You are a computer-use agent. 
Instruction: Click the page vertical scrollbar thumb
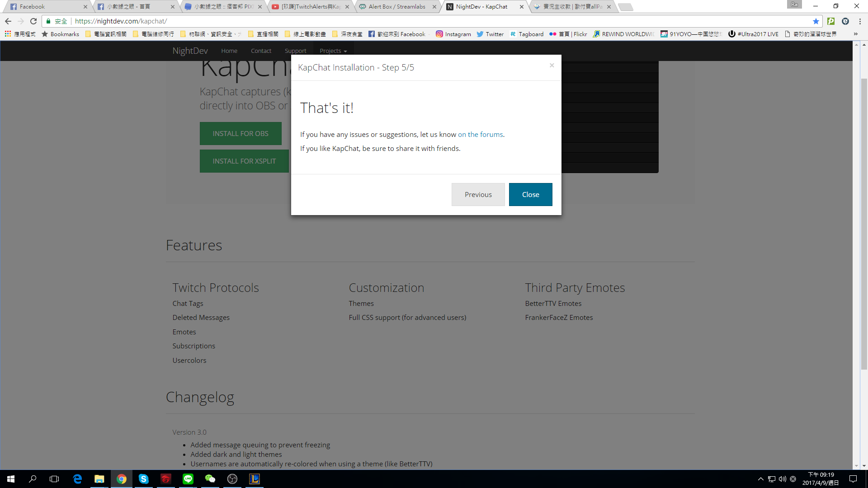(x=864, y=224)
